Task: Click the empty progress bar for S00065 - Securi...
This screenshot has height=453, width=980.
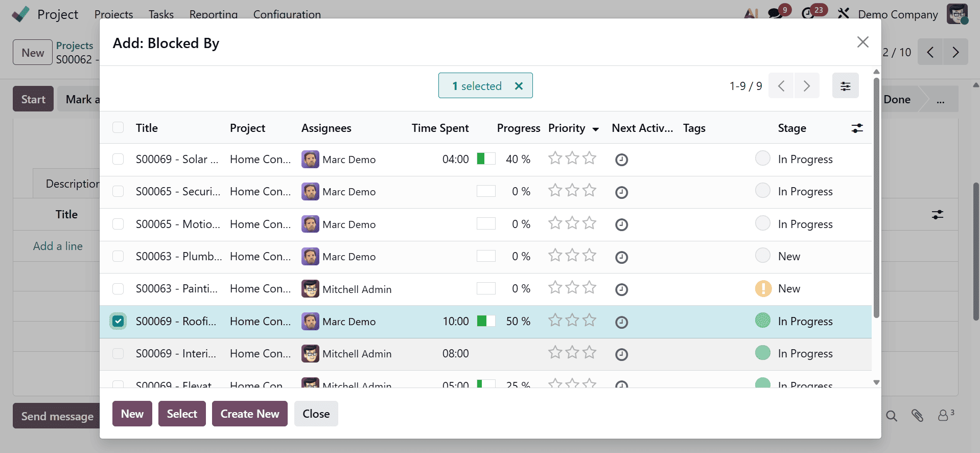Action: [486, 191]
